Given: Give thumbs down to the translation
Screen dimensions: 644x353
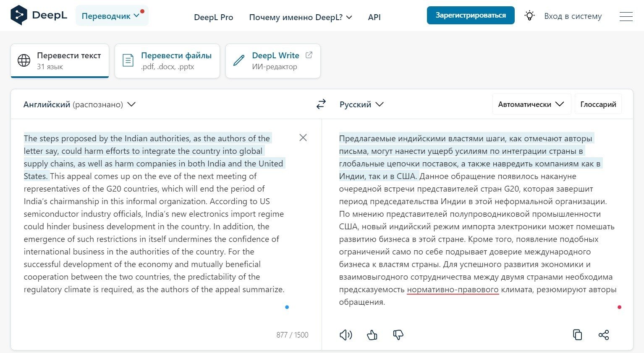Looking at the screenshot, I should tap(398, 335).
